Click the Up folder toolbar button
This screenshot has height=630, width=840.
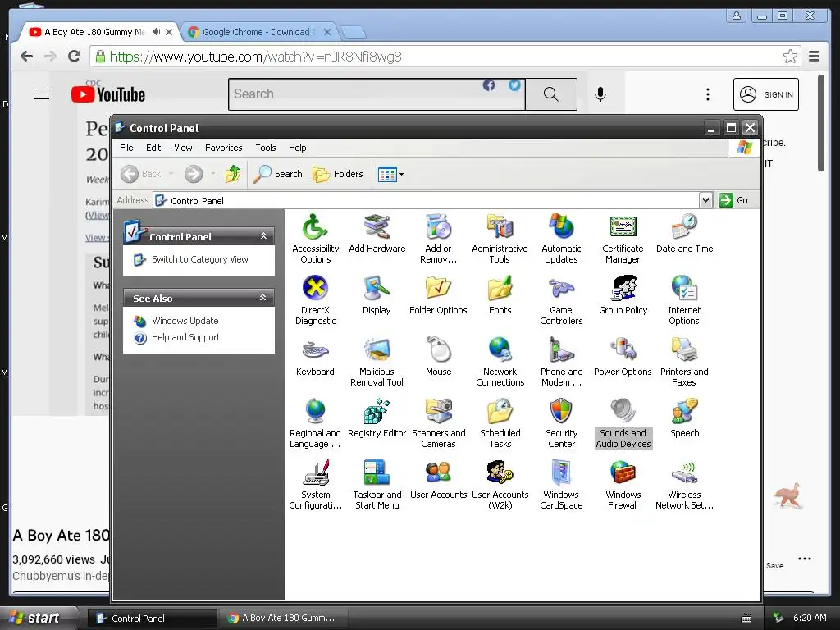232,174
